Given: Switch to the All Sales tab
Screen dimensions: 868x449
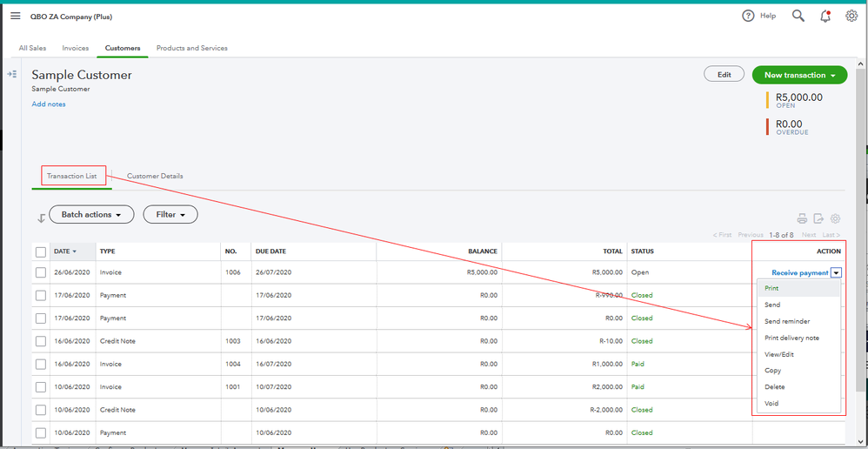Looking at the screenshot, I should 33,48.
